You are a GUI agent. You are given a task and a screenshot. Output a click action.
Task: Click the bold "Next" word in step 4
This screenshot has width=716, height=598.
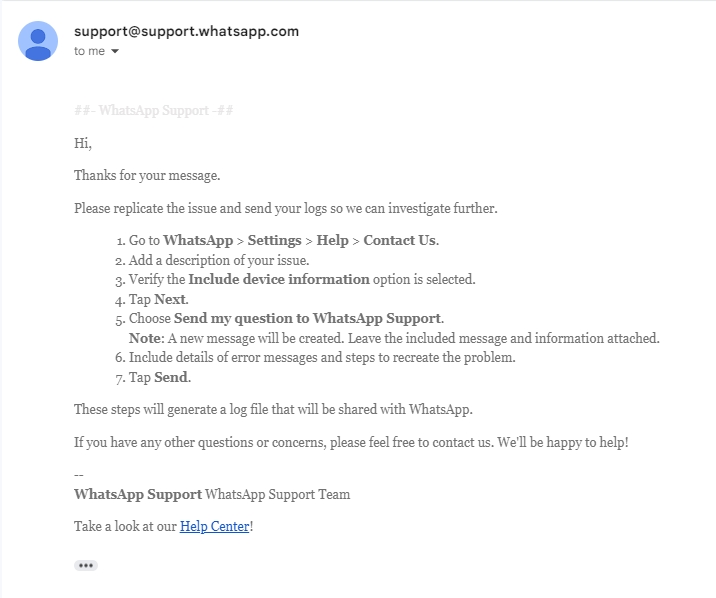click(170, 299)
